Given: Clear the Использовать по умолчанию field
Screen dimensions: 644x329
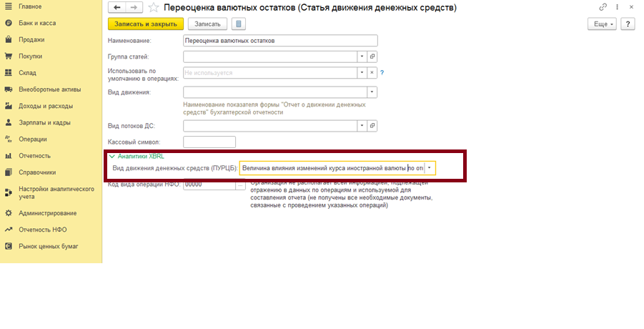Looking at the screenshot, I should pyautogui.click(x=372, y=72).
